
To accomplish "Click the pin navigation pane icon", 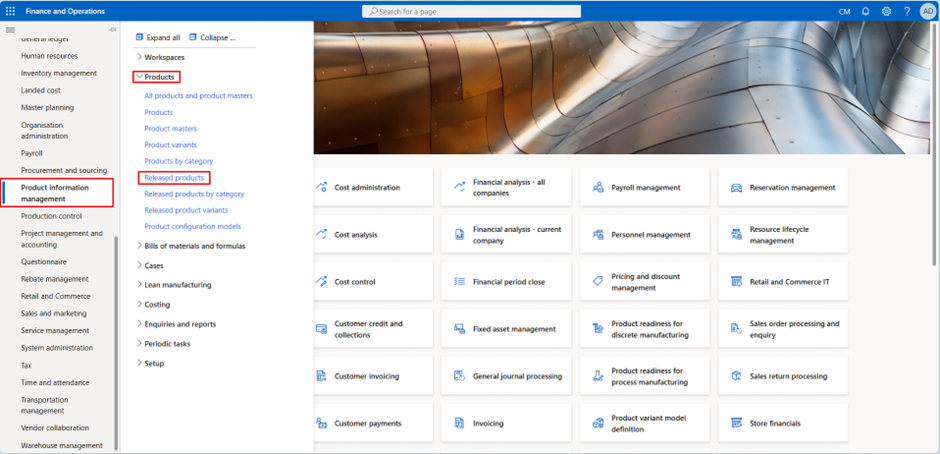I will click(x=112, y=30).
